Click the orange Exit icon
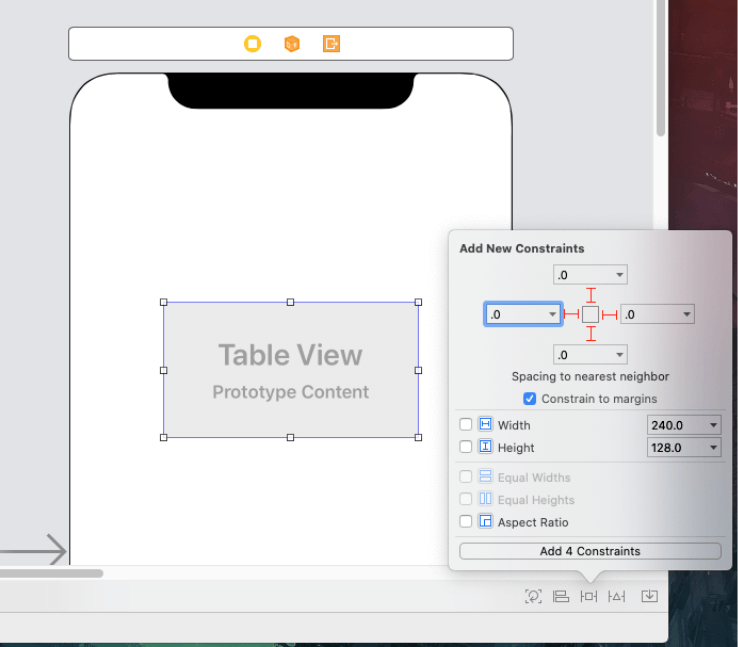Viewport: 738px width, 647px height. coord(331,44)
